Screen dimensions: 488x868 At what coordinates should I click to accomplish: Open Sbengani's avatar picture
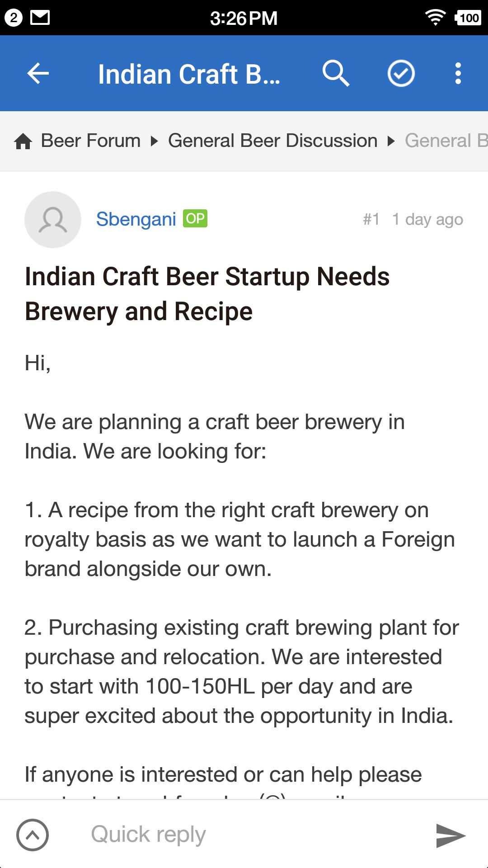(x=53, y=220)
